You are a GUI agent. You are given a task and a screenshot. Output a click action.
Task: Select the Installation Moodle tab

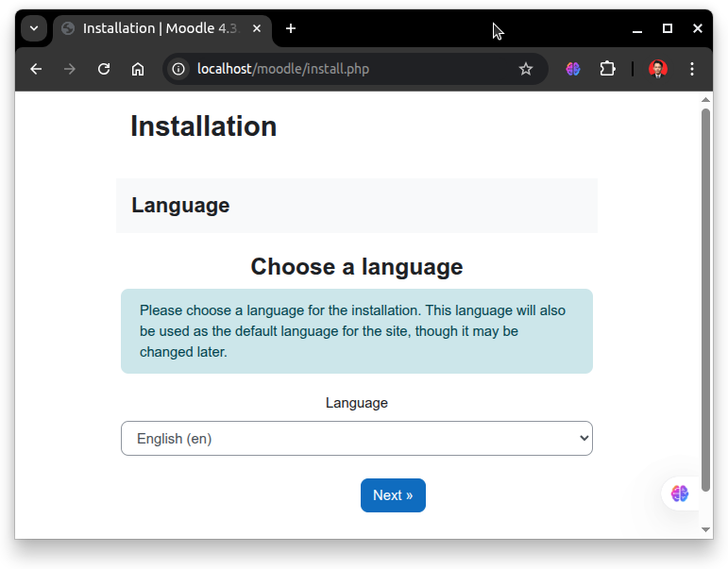tap(161, 28)
